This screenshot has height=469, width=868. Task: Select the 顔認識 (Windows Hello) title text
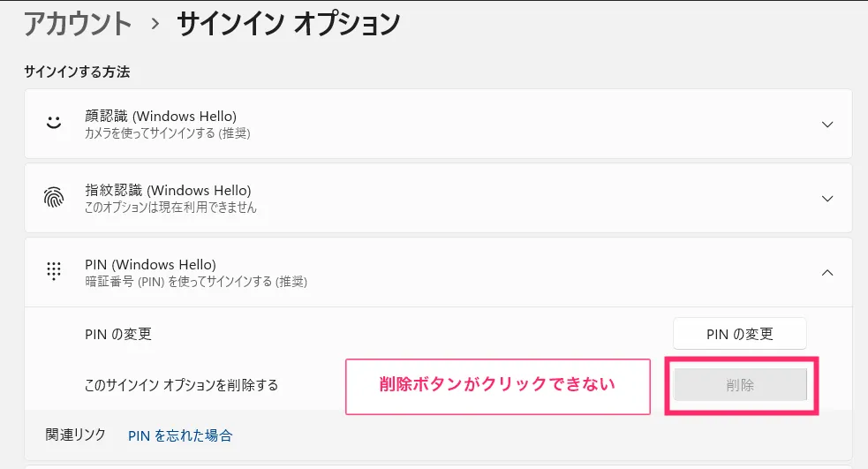coord(161,117)
